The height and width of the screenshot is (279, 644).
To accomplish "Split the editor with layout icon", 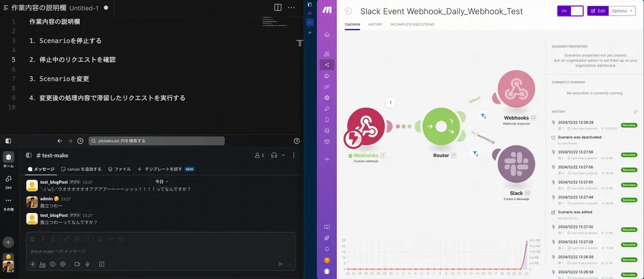I will (x=277, y=8).
